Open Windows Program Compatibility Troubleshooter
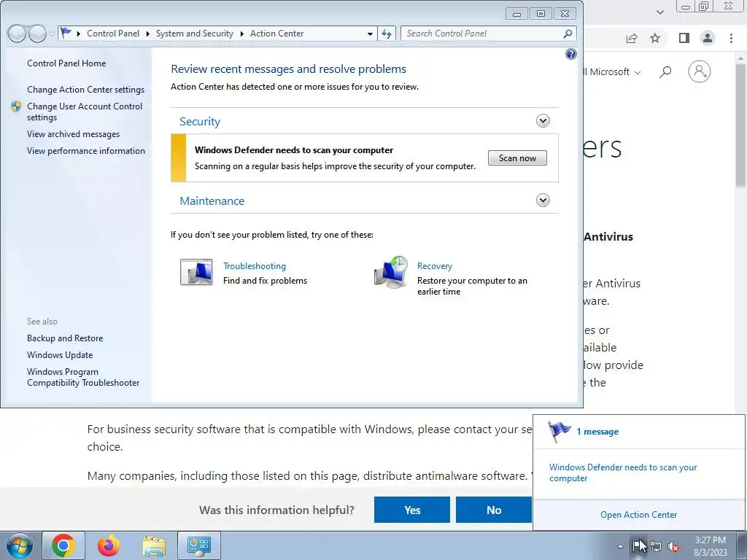Screen dimensions: 747x560 83,377
